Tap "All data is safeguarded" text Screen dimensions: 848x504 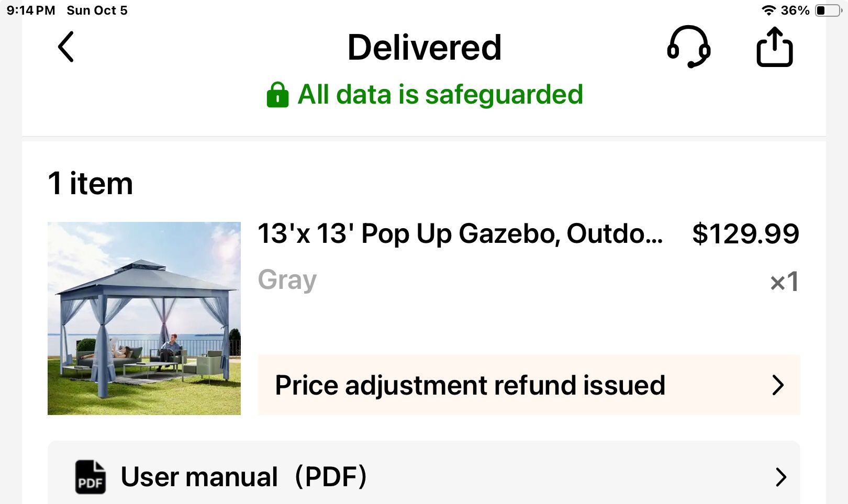point(440,95)
